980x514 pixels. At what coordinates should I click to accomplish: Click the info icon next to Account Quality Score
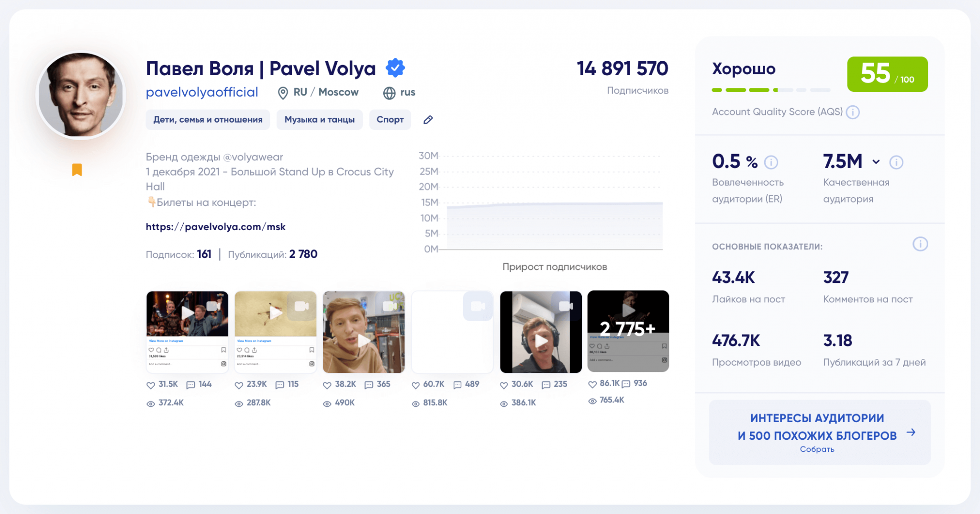[x=853, y=112]
